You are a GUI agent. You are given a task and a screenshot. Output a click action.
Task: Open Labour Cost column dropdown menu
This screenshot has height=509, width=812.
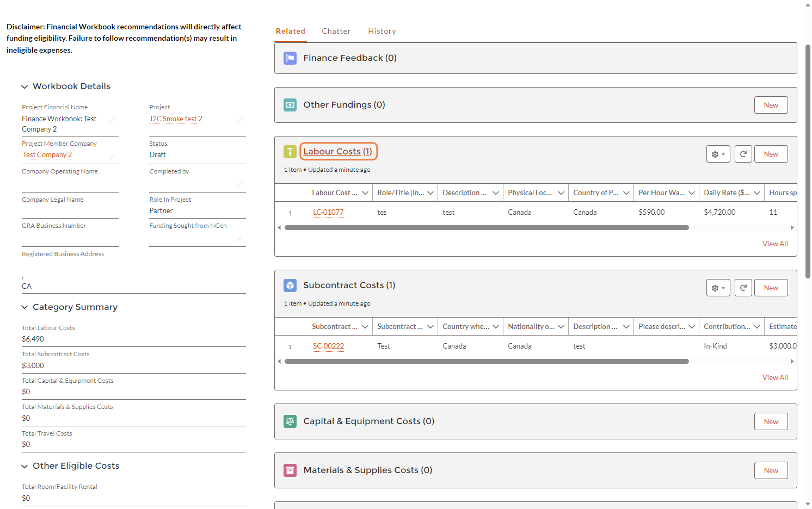point(365,193)
